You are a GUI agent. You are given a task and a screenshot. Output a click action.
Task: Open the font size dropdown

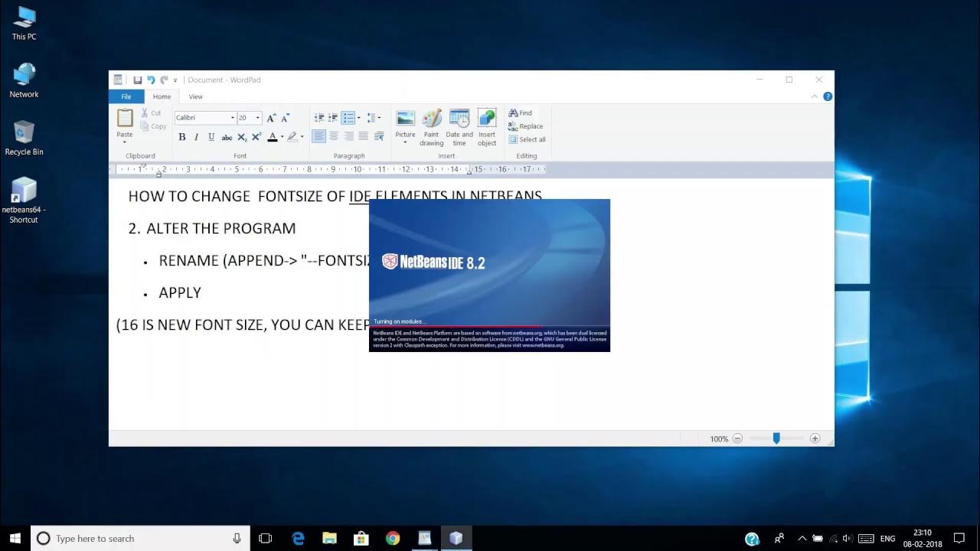click(x=257, y=118)
